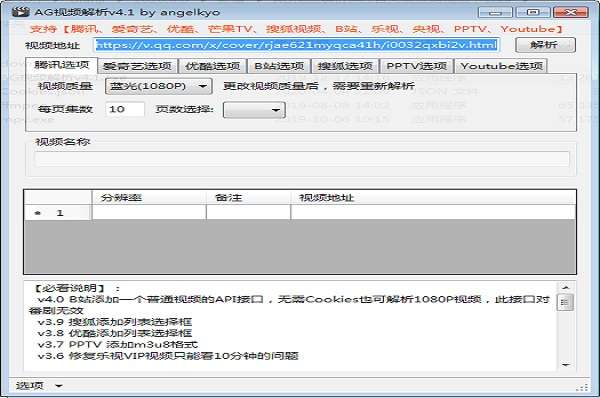The image size is (600, 398).
Task: Click the notes scrollbar down arrow
Action: [566, 365]
